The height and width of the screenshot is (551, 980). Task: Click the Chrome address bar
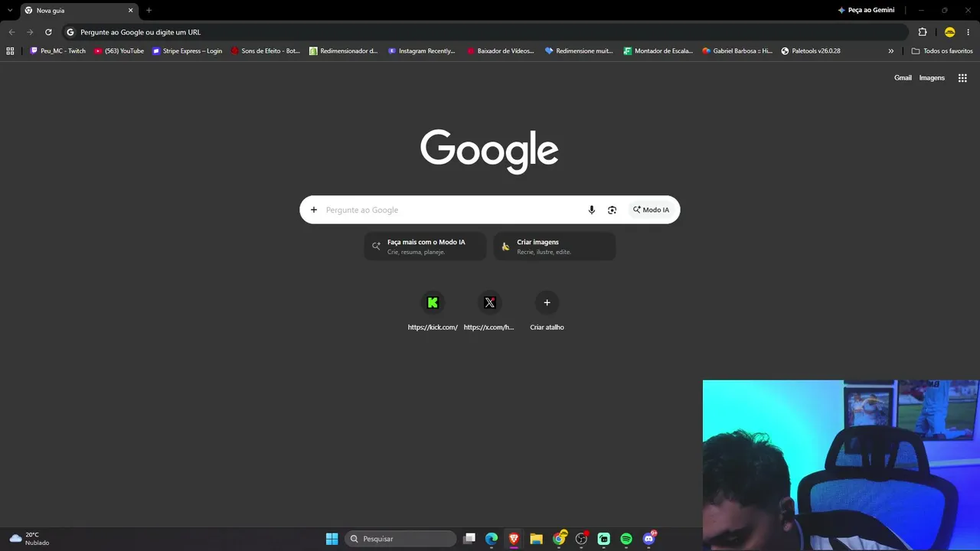pos(484,32)
